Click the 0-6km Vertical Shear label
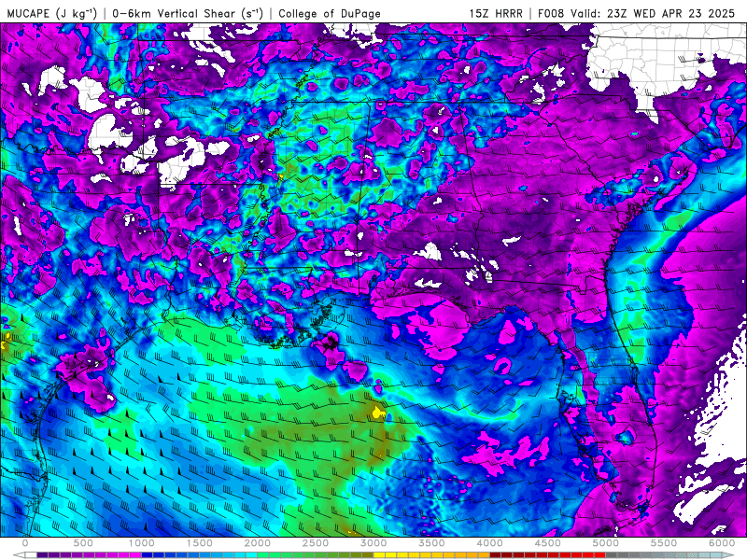 [x=188, y=13]
